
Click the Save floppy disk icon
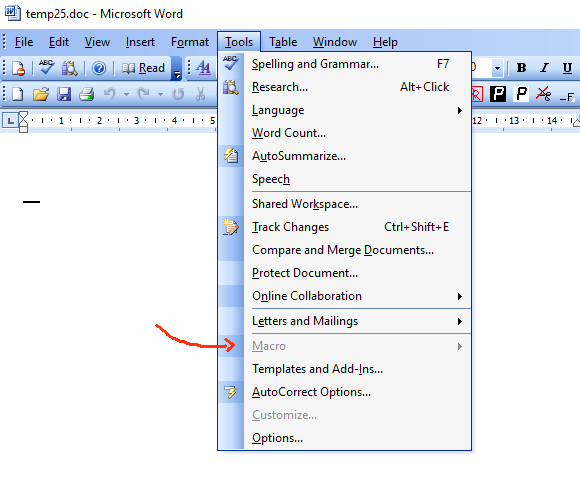coord(64,94)
